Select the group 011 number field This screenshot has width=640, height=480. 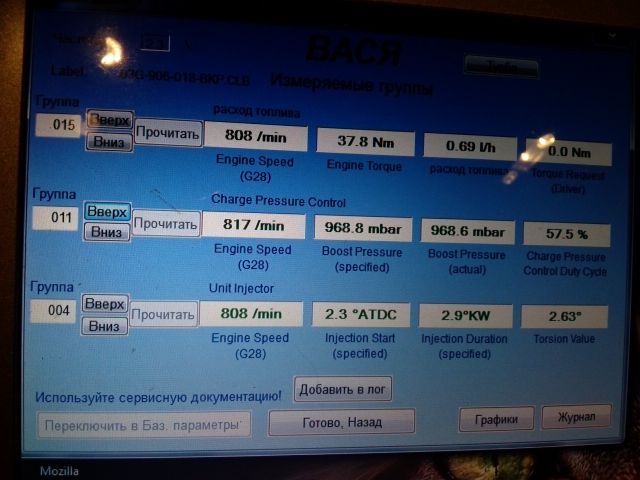coord(56,218)
